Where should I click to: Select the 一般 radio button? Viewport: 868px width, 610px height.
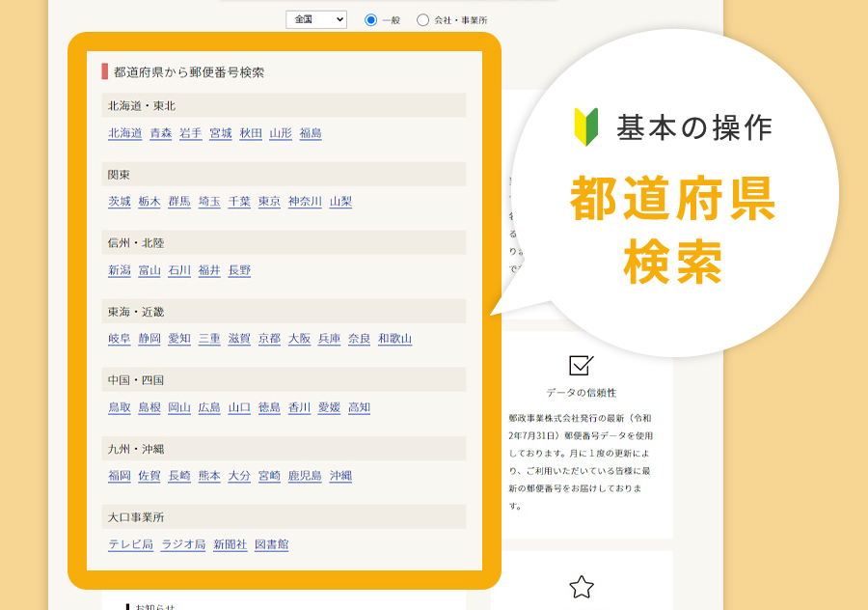pyautogui.click(x=370, y=19)
